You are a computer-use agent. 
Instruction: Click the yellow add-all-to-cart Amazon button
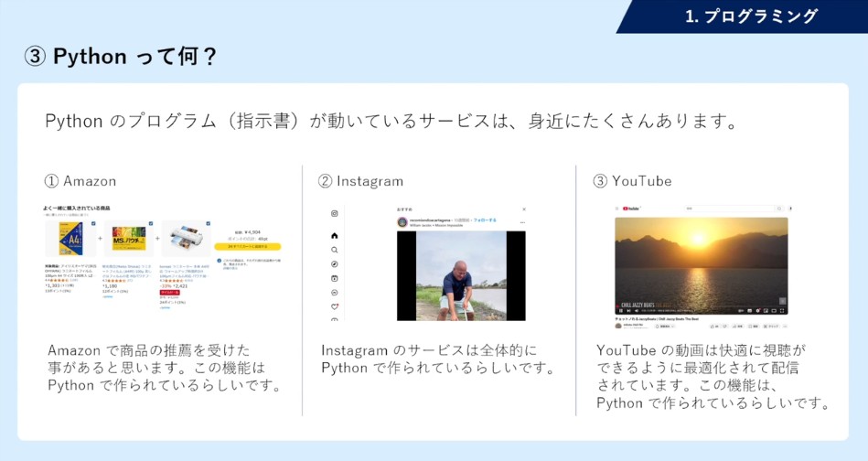[x=248, y=246]
